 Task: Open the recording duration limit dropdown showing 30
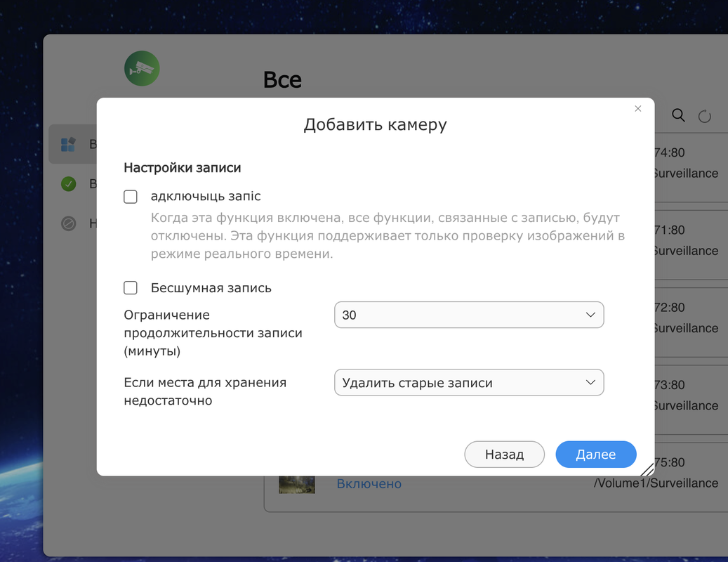pyautogui.click(x=469, y=315)
